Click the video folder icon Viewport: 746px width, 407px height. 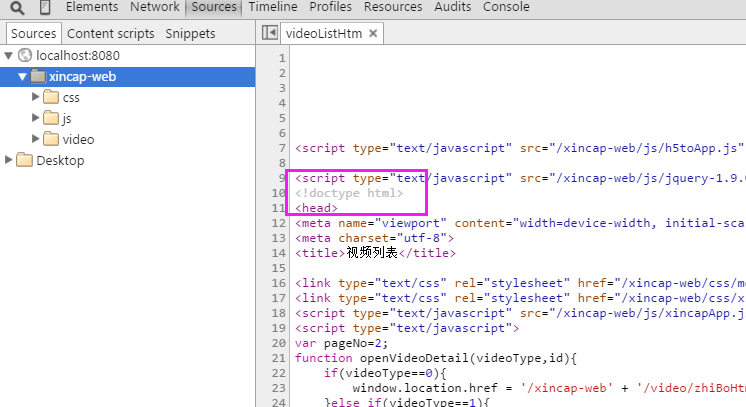[51, 139]
